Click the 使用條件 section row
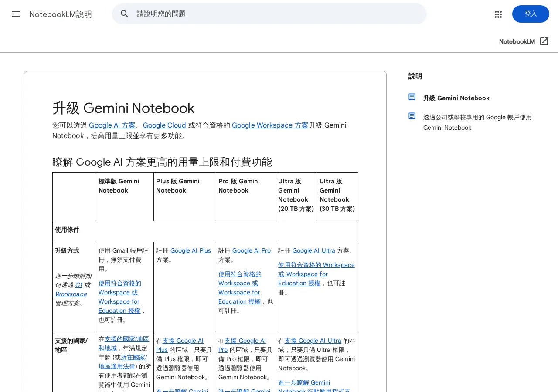This screenshot has width=558, height=392. click(205, 231)
